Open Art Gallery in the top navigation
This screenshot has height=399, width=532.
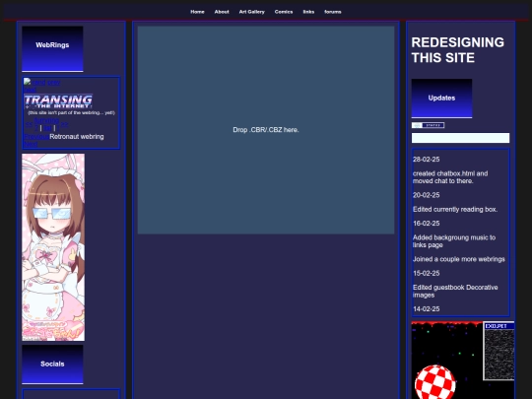pyautogui.click(x=252, y=12)
